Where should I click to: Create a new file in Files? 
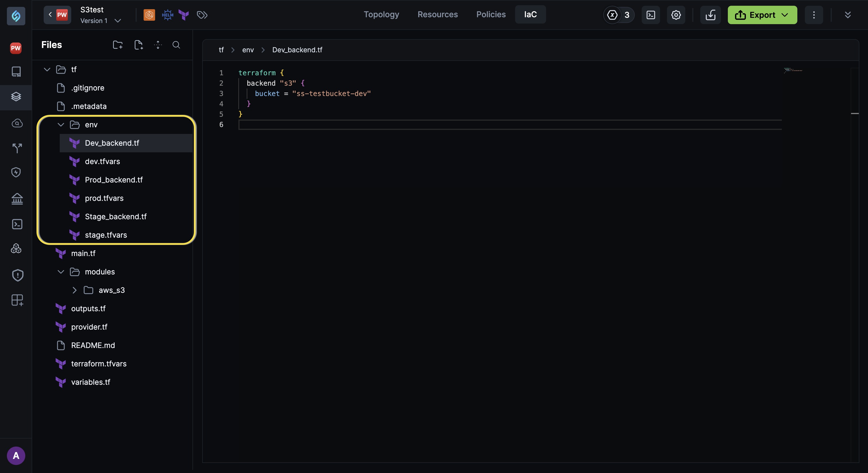[138, 45]
